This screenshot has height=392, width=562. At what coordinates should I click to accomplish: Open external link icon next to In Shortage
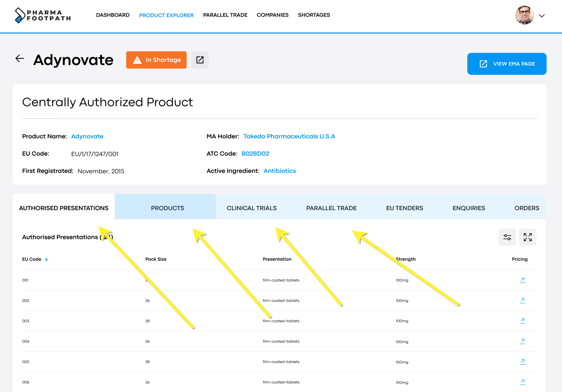click(200, 60)
